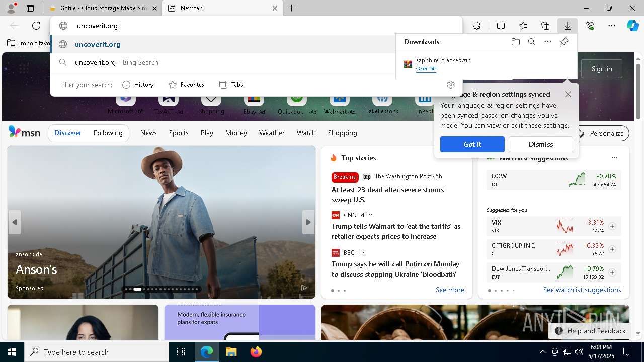Open watchlist card options ellipsis
644x362 pixels.
pyautogui.click(x=614, y=158)
